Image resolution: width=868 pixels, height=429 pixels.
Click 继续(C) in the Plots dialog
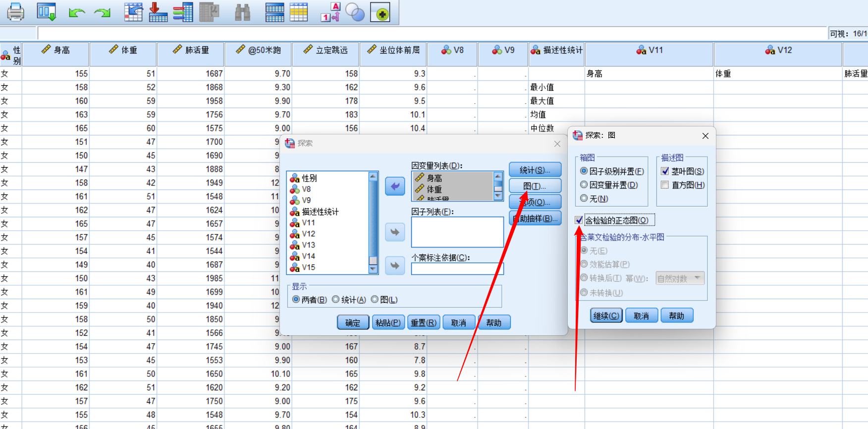[606, 315]
